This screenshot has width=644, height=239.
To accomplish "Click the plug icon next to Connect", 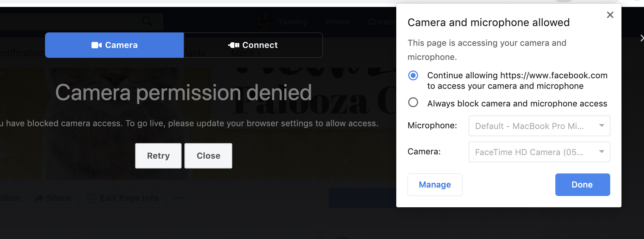I will pyautogui.click(x=234, y=45).
